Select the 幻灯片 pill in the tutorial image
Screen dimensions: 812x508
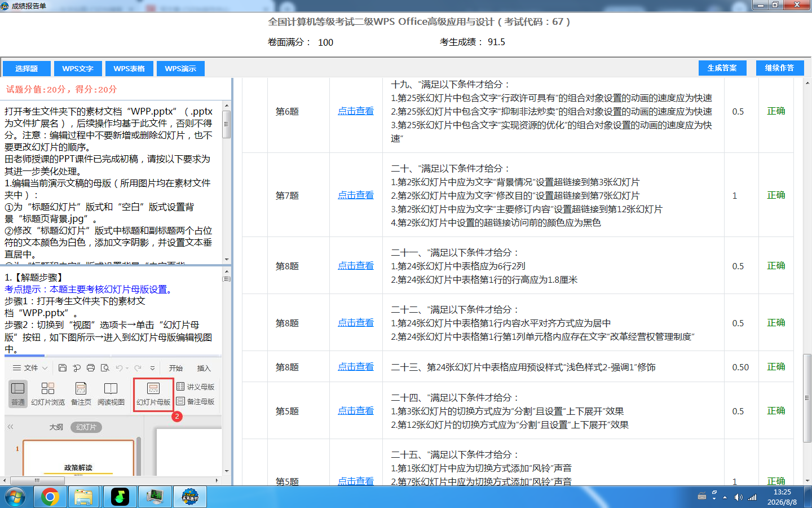click(x=86, y=427)
